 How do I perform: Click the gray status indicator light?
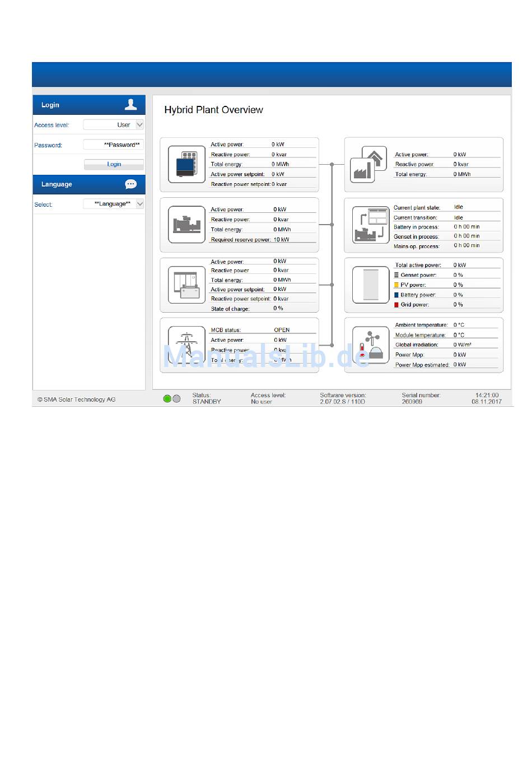click(177, 399)
